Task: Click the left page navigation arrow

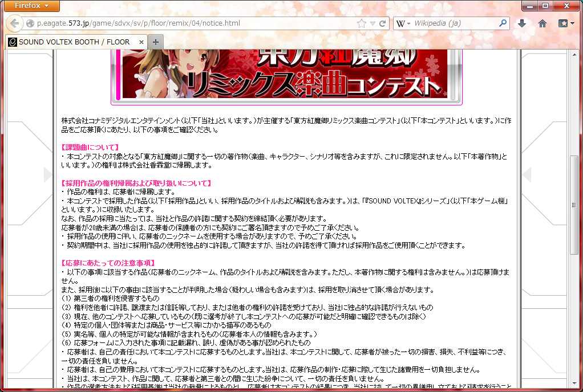Action: (48, 174)
